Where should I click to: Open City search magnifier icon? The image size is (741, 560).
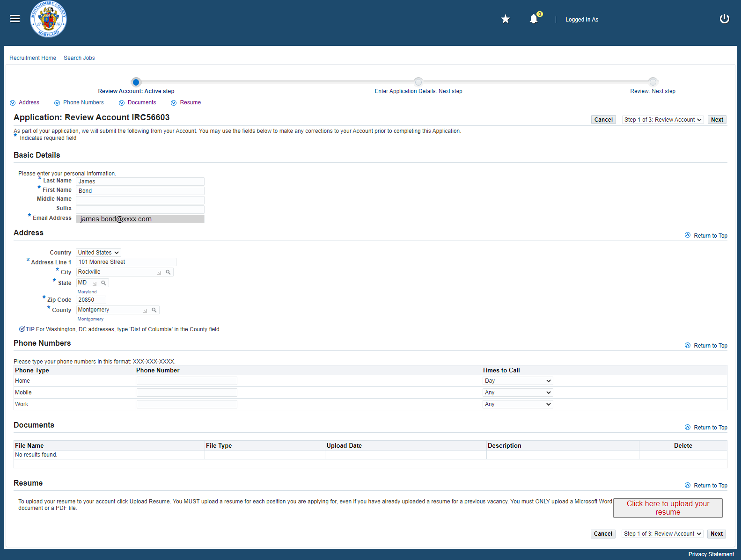pos(168,272)
